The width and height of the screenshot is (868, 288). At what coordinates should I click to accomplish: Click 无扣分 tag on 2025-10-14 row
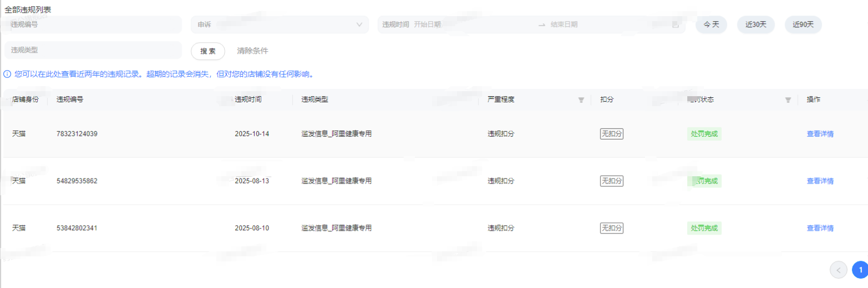(612, 134)
